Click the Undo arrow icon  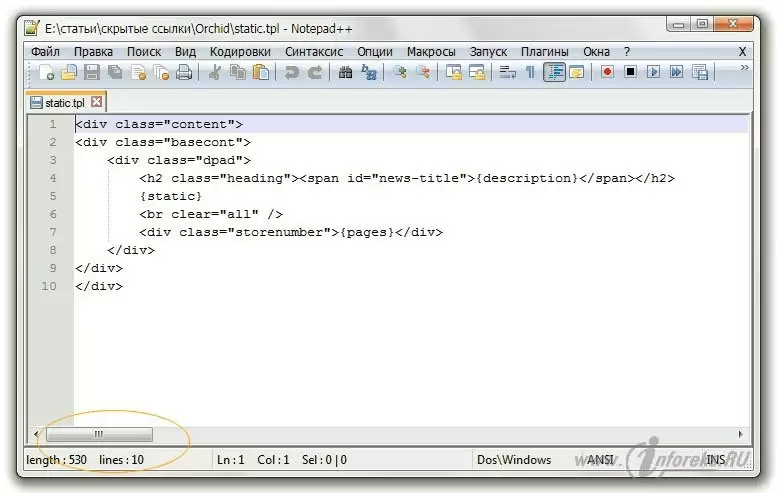click(x=291, y=72)
